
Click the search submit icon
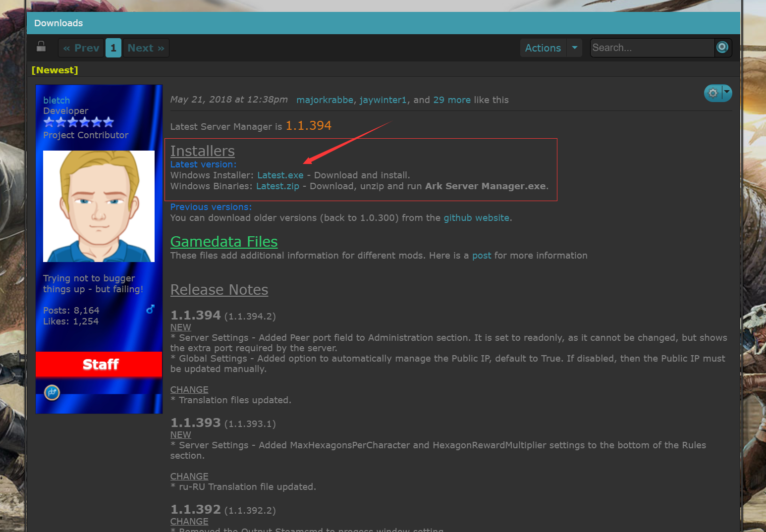tap(722, 48)
